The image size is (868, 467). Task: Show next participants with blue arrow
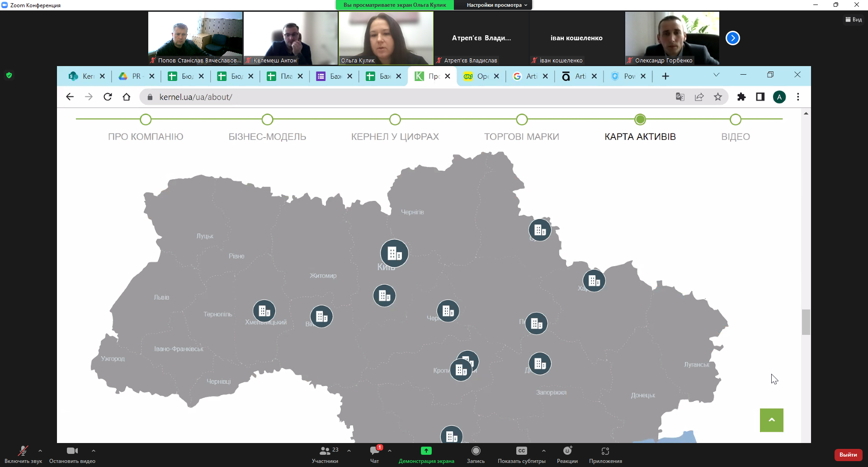(733, 38)
